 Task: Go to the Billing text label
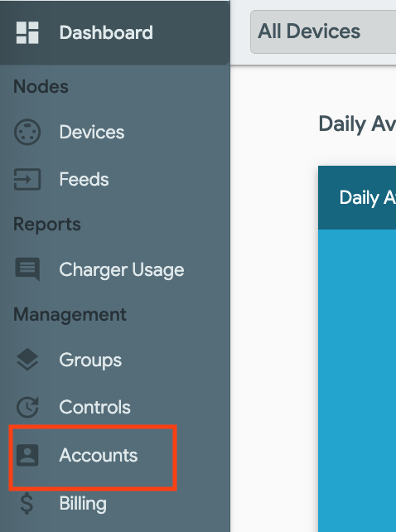point(83,504)
